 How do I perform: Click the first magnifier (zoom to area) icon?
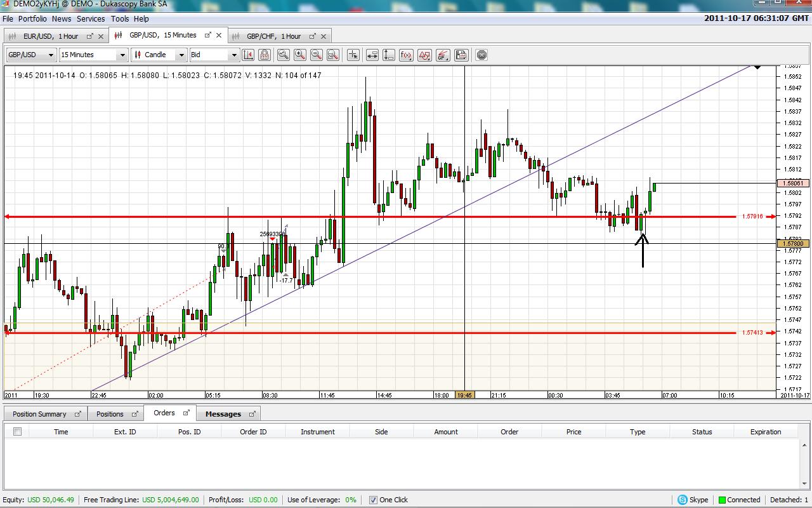coord(284,55)
